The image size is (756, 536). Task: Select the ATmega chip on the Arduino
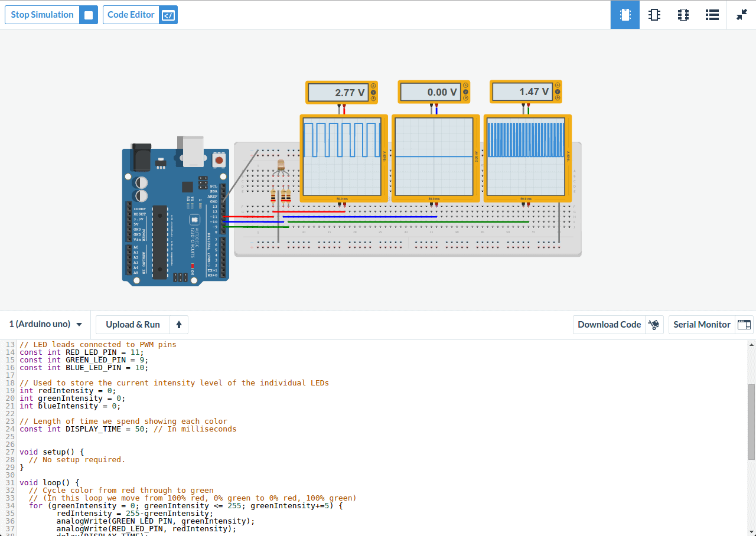click(160, 242)
